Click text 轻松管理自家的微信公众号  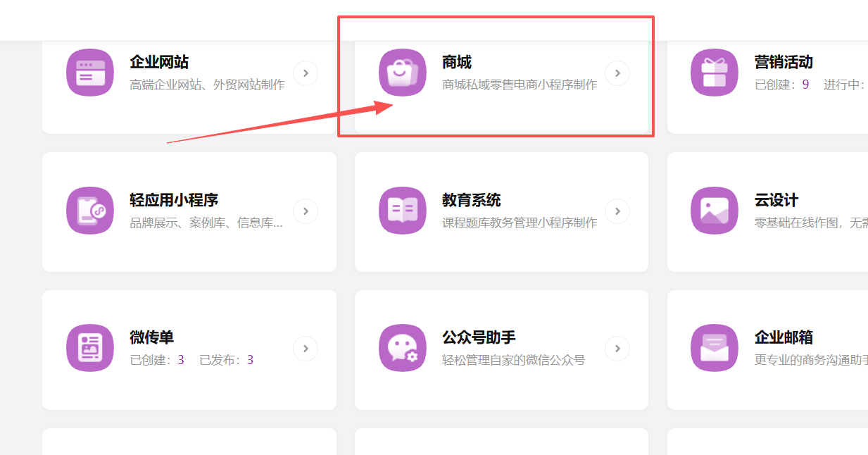tap(513, 360)
